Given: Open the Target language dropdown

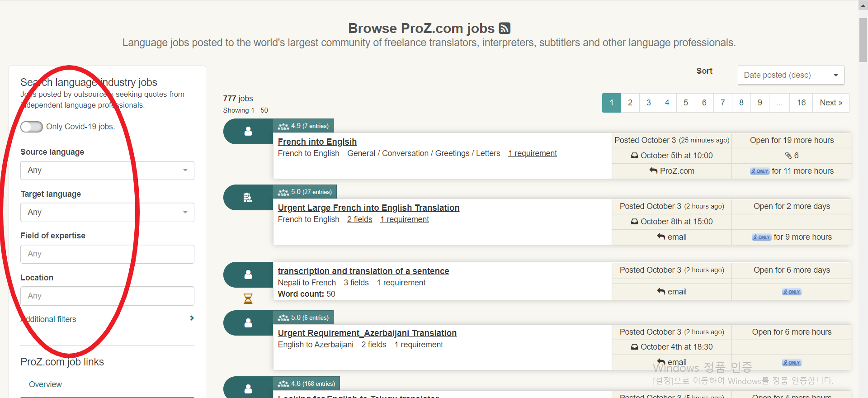Looking at the screenshot, I should coord(107,213).
